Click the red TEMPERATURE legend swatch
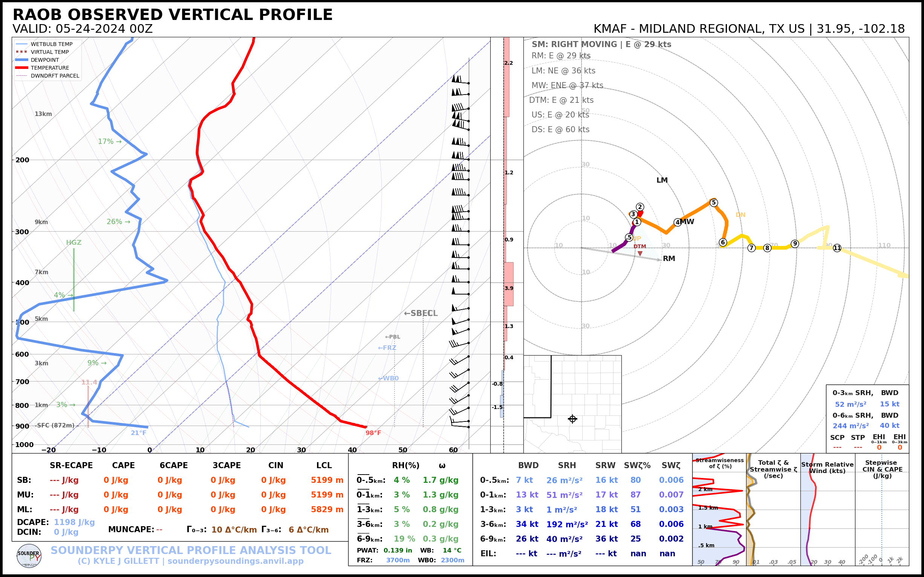Viewport: 924px width, 577px height. (x=21, y=68)
